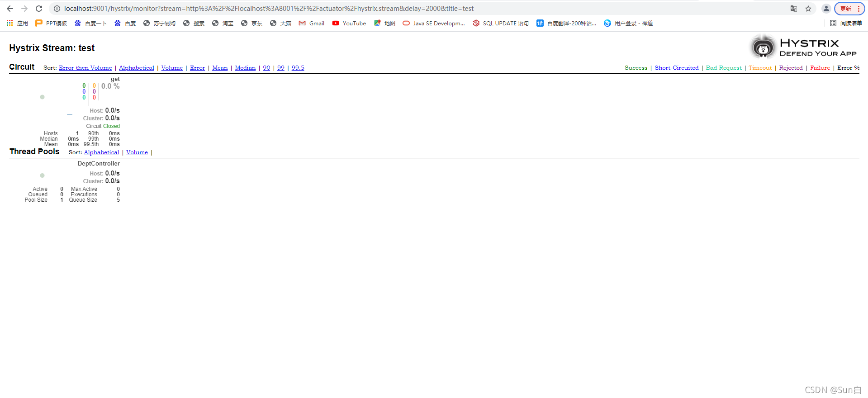Open the 天猫 bookmark
Viewport: 868px width, 398px height.
click(280, 23)
